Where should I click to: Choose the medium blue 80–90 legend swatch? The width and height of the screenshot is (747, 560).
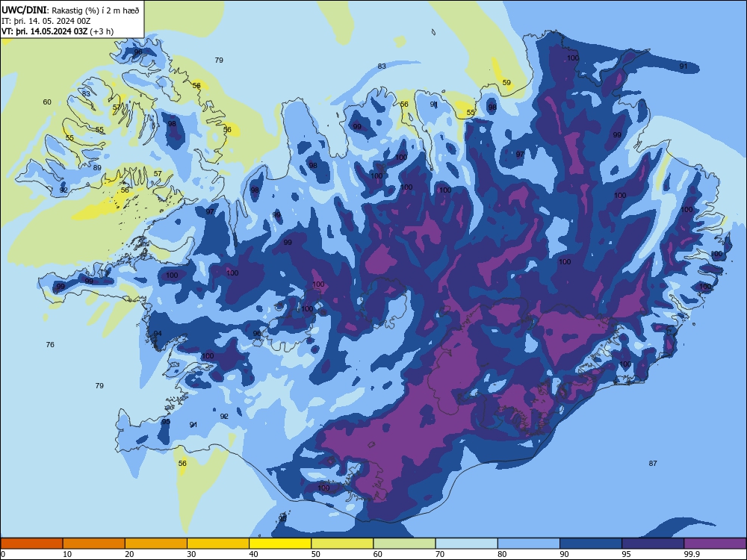point(528,544)
